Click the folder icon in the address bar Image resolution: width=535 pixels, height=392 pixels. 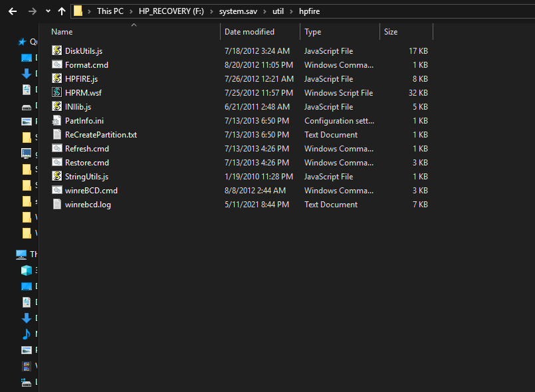pyautogui.click(x=78, y=11)
